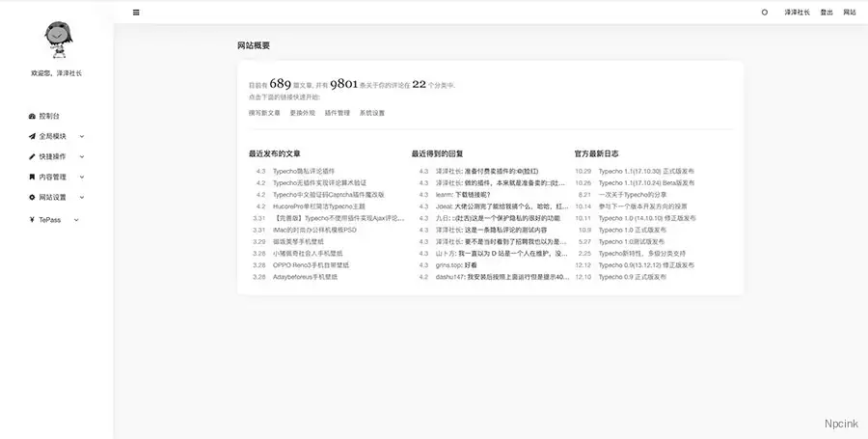Open log Typecho 0.9 正式版发布
Image resolution: width=868 pixels, height=439 pixels.
point(632,277)
